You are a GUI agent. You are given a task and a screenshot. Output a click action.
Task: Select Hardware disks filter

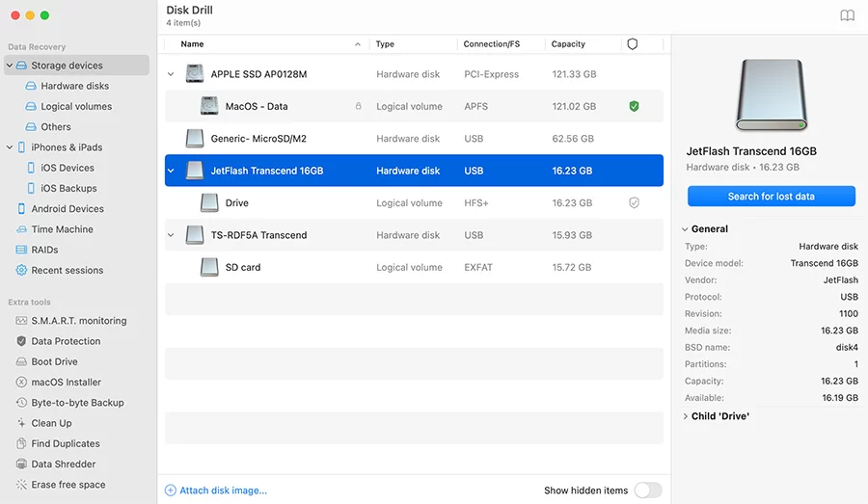click(x=68, y=86)
